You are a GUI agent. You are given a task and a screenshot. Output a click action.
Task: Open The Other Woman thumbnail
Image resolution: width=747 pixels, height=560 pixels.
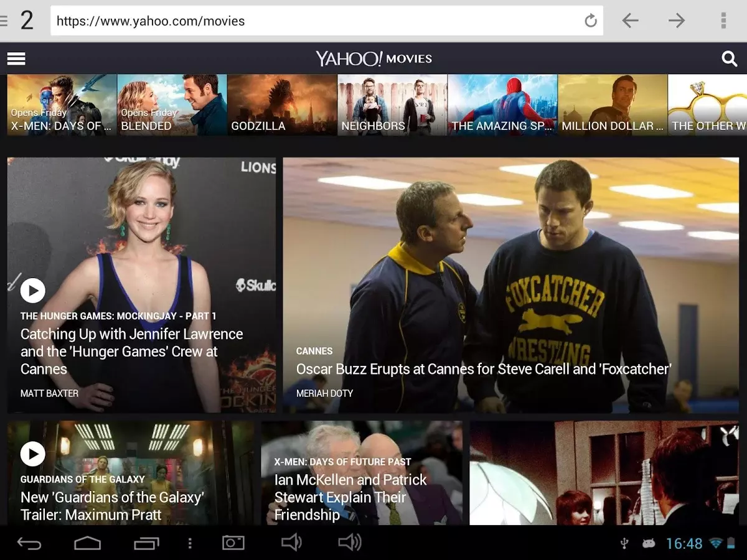[x=708, y=105]
